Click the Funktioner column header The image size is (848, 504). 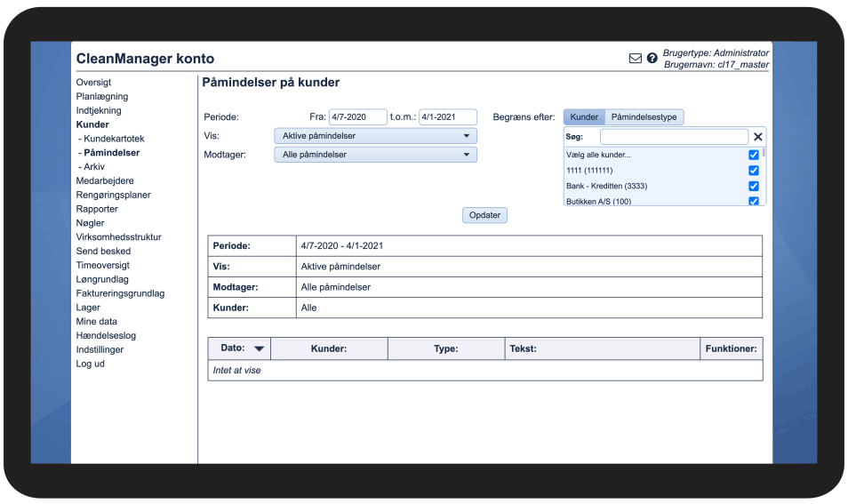tap(732, 348)
